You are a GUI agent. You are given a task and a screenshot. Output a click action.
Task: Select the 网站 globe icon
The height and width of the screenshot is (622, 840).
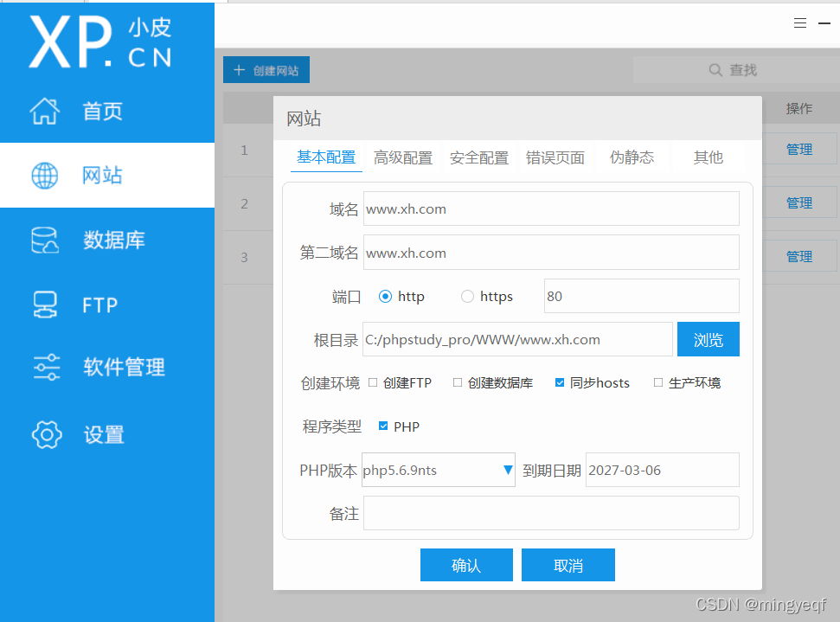tap(44, 176)
